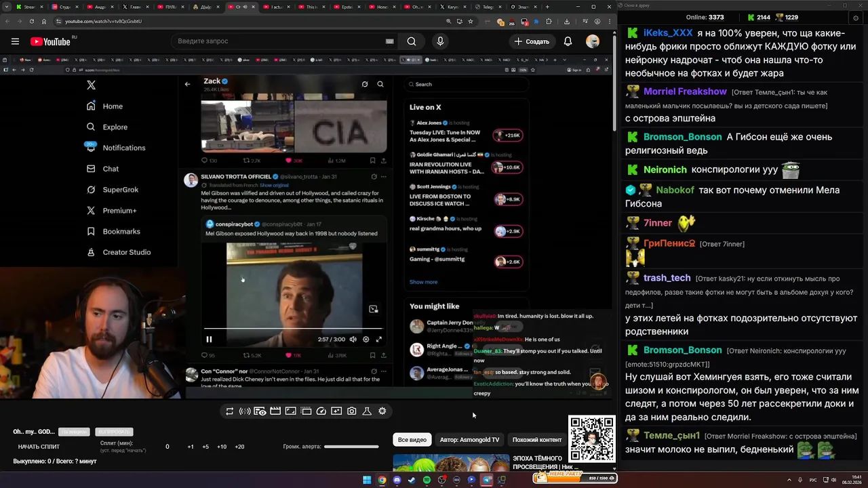Open the 'Создать' create button
The image size is (868, 488).
tap(532, 41)
